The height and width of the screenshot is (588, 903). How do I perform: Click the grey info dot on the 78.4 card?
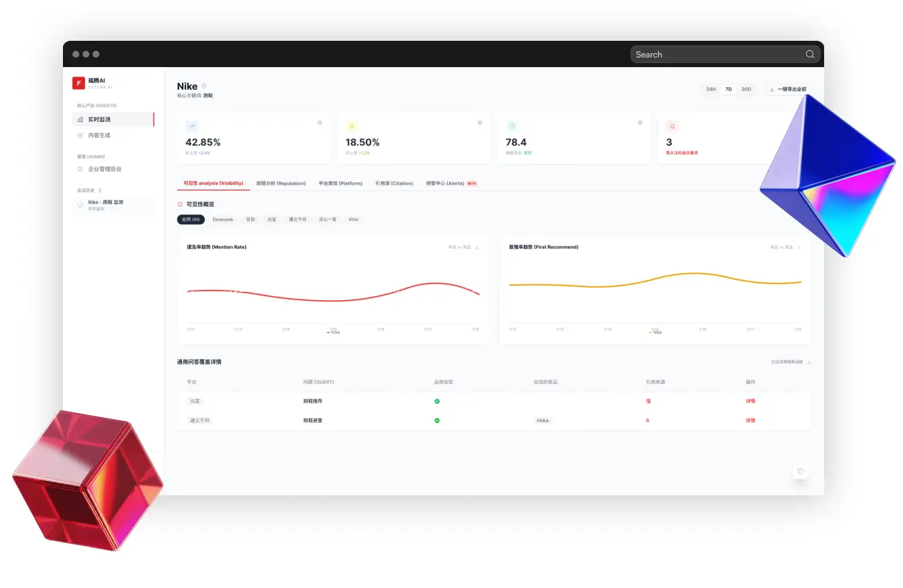point(640,122)
